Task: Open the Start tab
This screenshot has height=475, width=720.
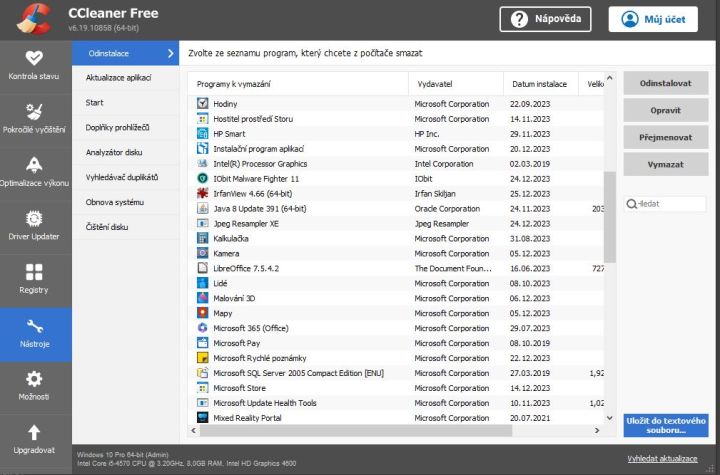Action: click(x=125, y=102)
